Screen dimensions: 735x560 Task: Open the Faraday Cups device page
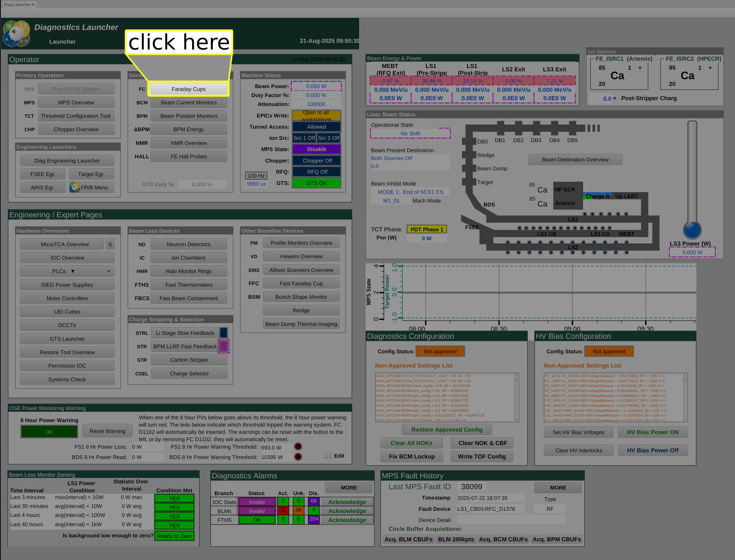188,89
